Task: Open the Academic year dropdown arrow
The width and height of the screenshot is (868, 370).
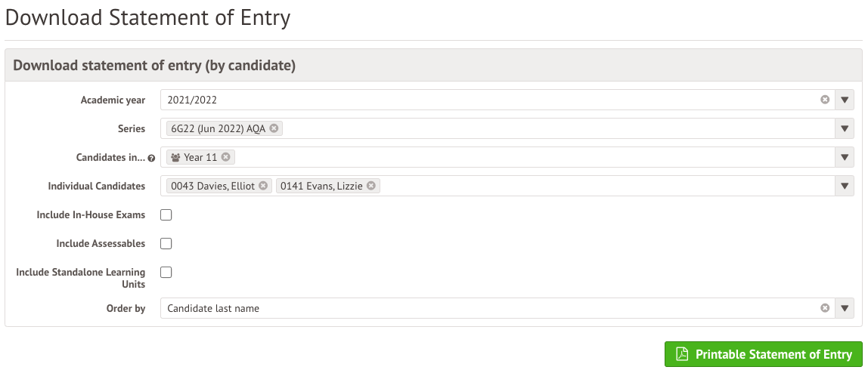Action: (x=845, y=100)
